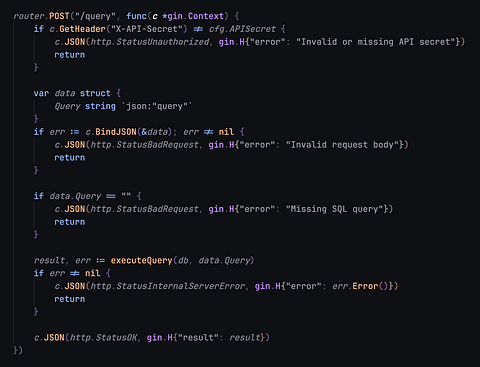480x367 pixels.
Task: Click the data.Query empty check
Action: tap(90, 196)
